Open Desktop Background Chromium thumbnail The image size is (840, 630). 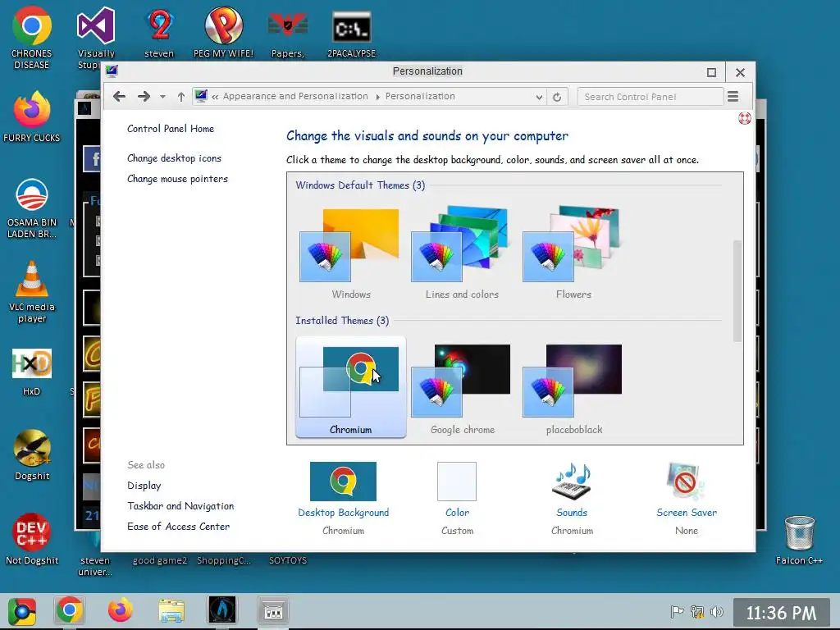[x=343, y=481]
